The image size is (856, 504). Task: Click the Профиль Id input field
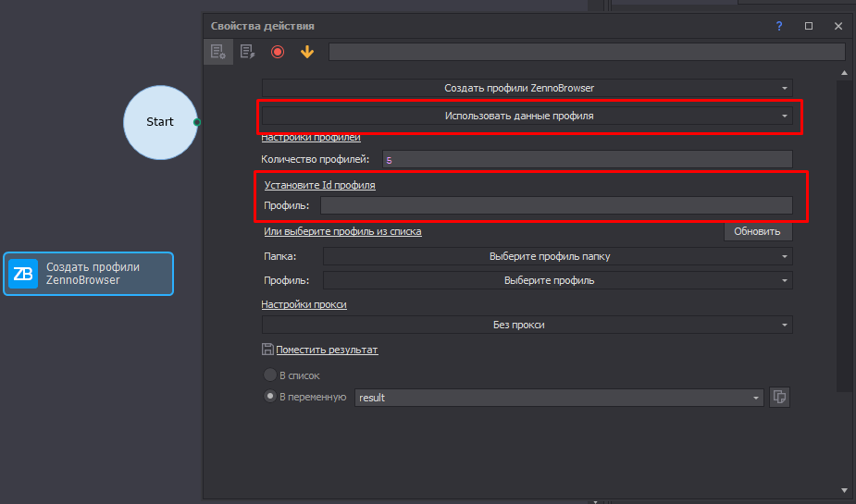pos(556,205)
